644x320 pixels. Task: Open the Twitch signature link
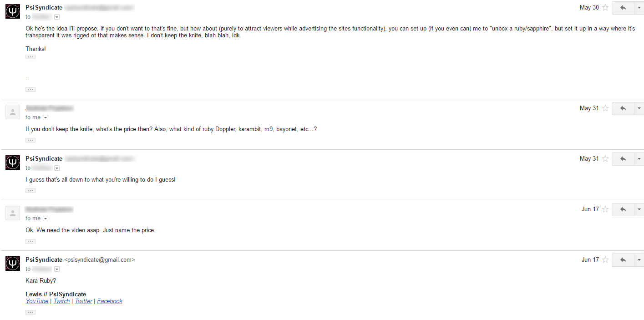click(x=62, y=301)
